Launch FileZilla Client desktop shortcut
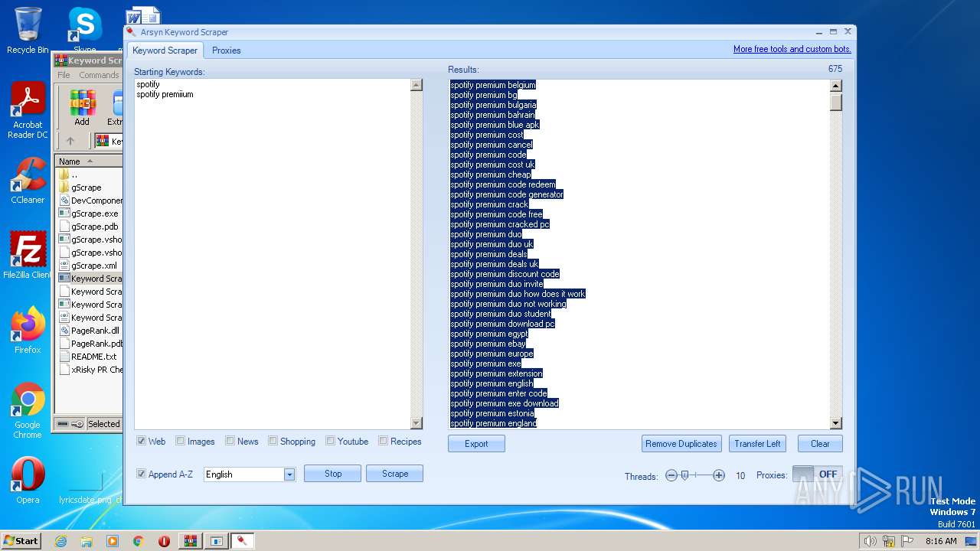 pos(28,256)
